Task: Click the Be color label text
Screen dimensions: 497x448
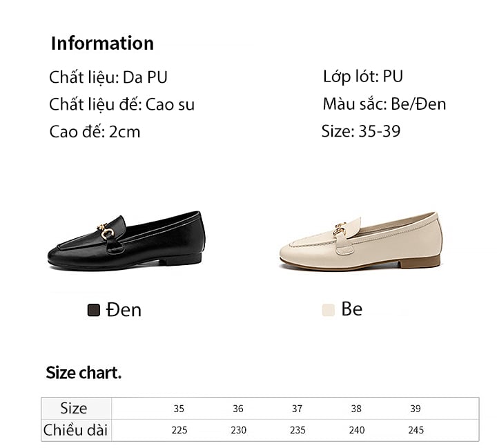Action: click(351, 309)
